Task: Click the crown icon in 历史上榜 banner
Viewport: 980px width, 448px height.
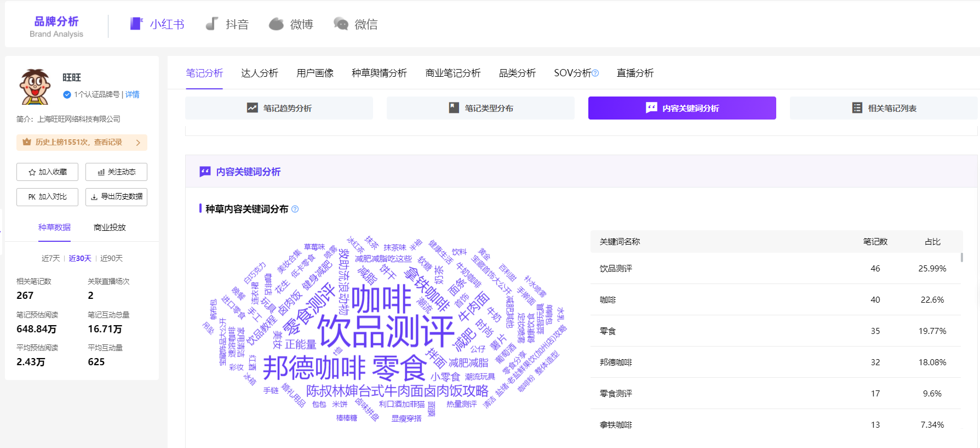Action: (x=27, y=142)
